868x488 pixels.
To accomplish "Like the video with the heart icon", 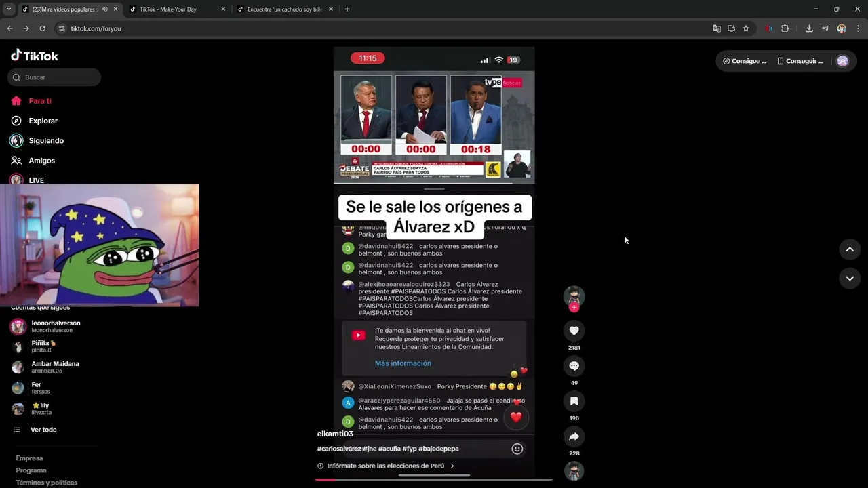I will [x=574, y=330].
